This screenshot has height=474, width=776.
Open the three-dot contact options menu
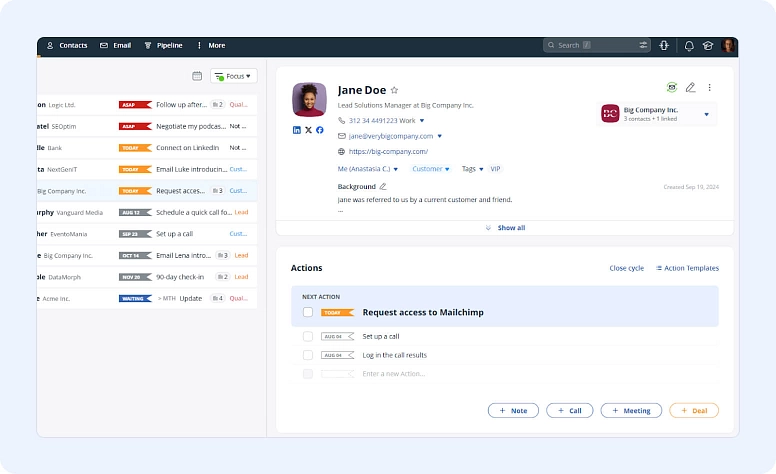(710, 88)
